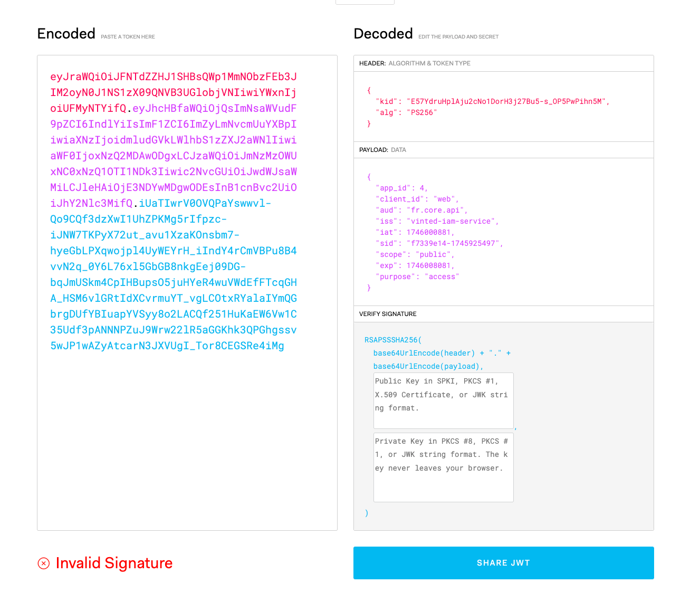Click the SHARE JWT button
The height and width of the screenshot is (602, 700).
pos(503,563)
